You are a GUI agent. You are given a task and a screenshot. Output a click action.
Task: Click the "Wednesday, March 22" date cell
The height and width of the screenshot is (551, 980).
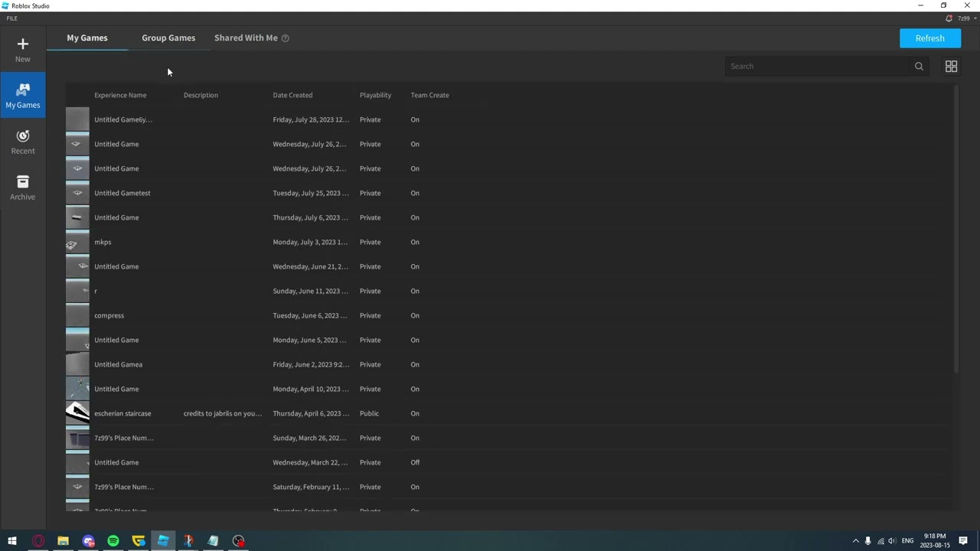click(x=311, y=463)
